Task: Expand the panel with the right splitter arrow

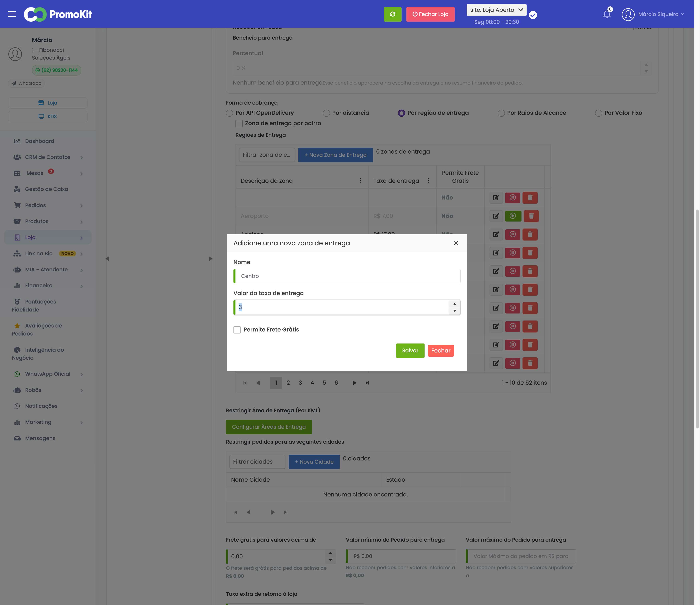Action: click(210, 259)
